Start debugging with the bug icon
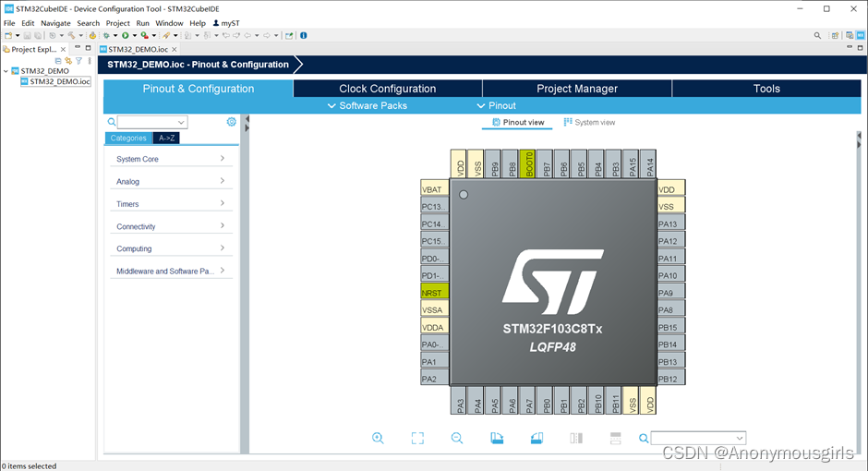868x471 pixels. (106, 35)
